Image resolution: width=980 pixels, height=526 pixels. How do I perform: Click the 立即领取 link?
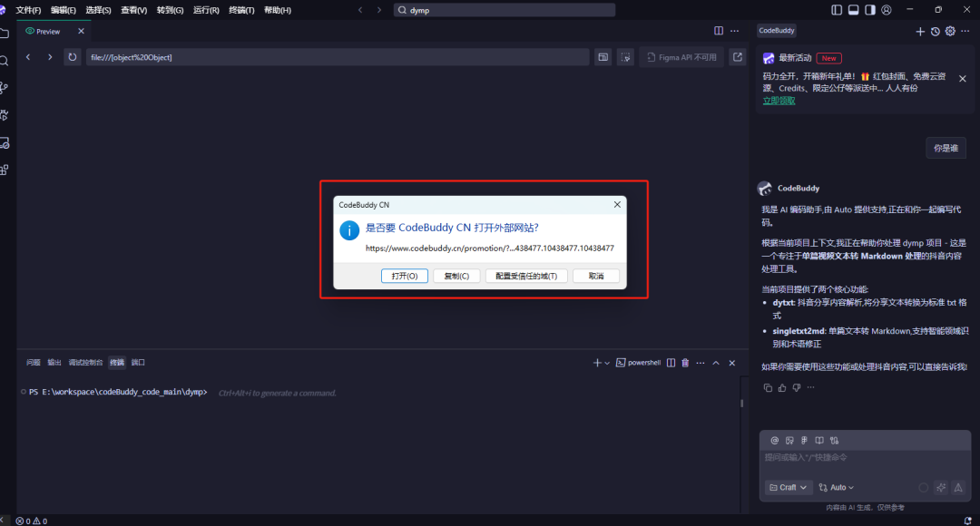pyautogui.click(x=779, y=101)
